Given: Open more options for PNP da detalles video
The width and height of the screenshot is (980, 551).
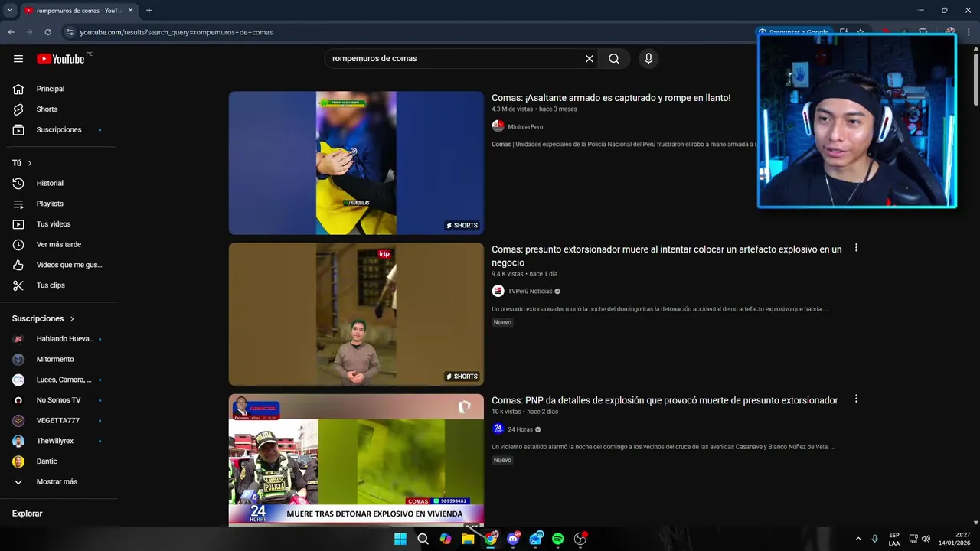Looking at the screenshot, I should point(856,399).
